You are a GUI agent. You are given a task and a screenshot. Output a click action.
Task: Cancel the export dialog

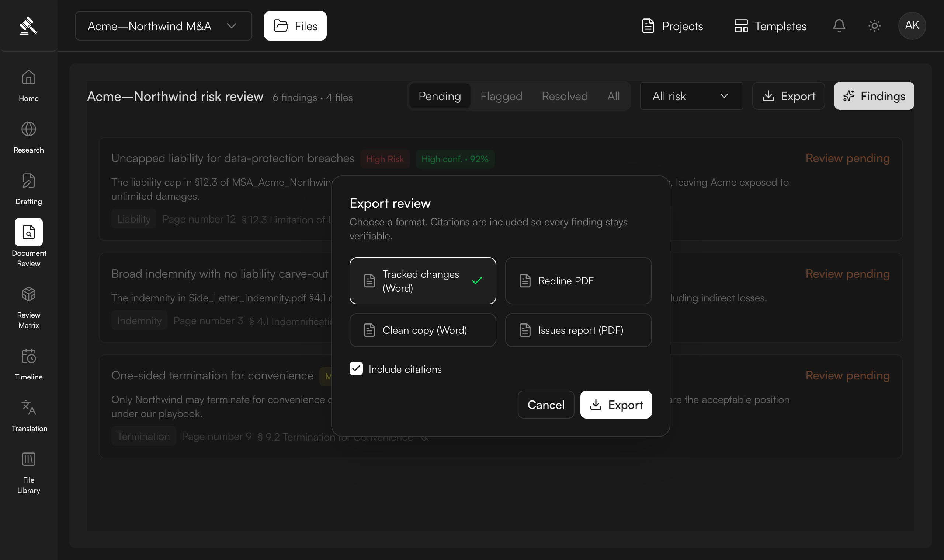(x=546, y=405)
